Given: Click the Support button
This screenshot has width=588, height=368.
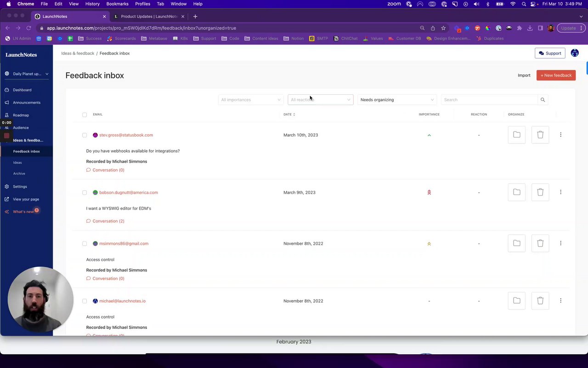Looking at the screenshot, I should (550, 53).
